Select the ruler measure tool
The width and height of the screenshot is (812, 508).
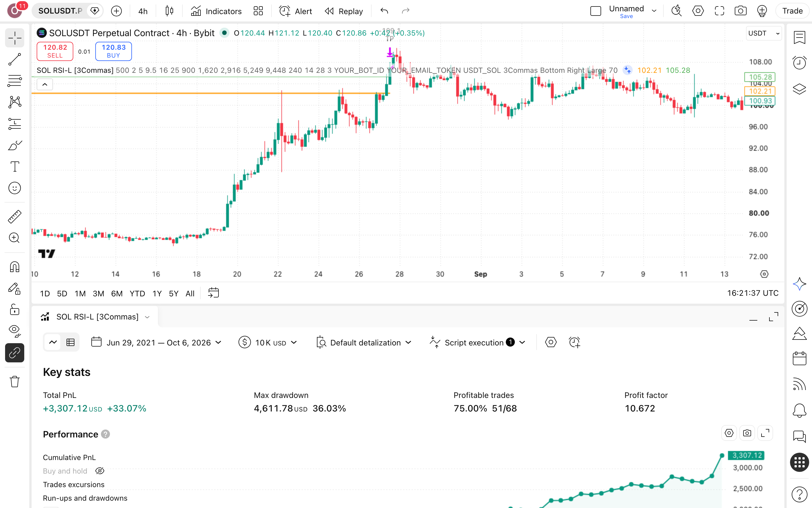pos(14,217)
